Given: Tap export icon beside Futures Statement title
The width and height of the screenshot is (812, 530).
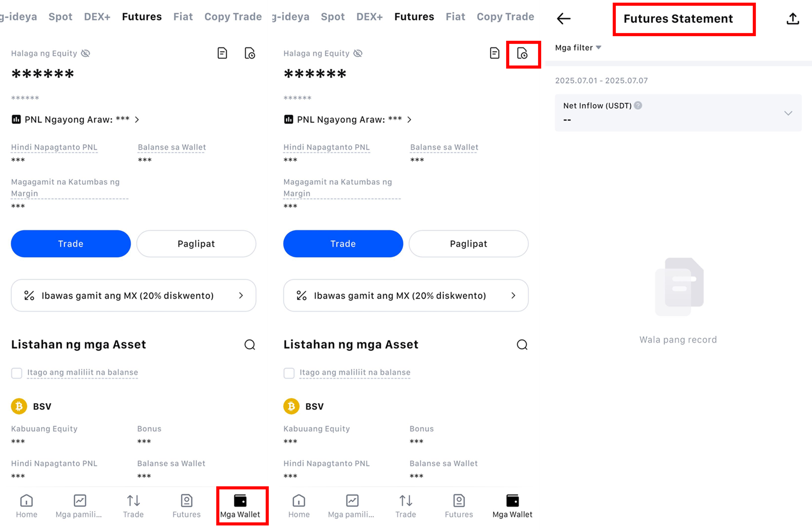Looking at the screenshot, I should (792, 19).
